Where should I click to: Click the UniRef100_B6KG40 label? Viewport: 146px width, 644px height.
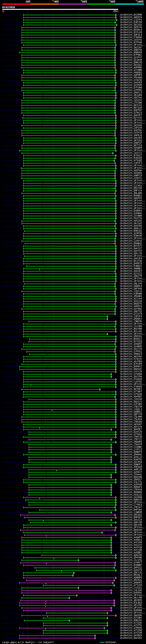point(131,369)
